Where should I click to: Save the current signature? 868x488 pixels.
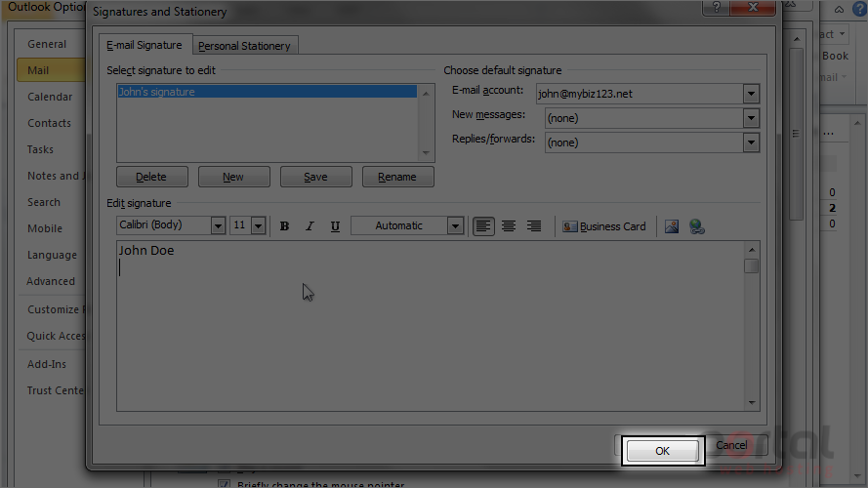point(315,177)
